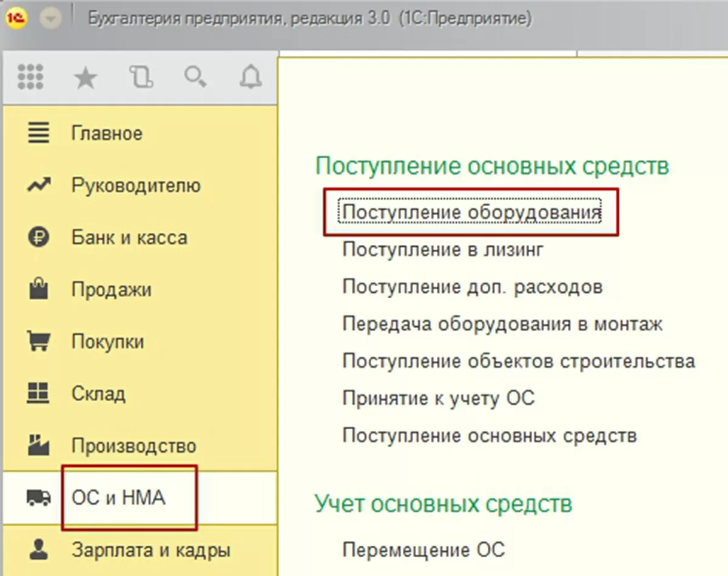Click the Главное section lines icon
Viewport: 728px width, 576px height.
pyautogui.click(x=38, y=133)
